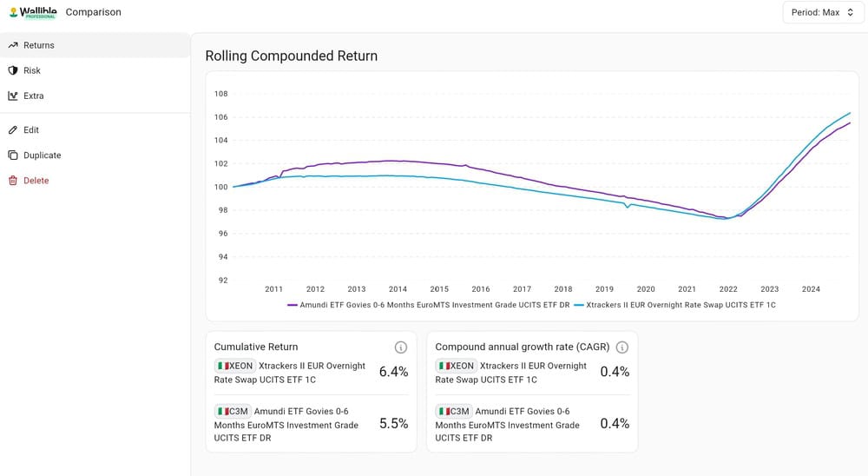Click the Risk shield icon
The width and height of the screenshot is (868, 476).
[x=13, y=70]
